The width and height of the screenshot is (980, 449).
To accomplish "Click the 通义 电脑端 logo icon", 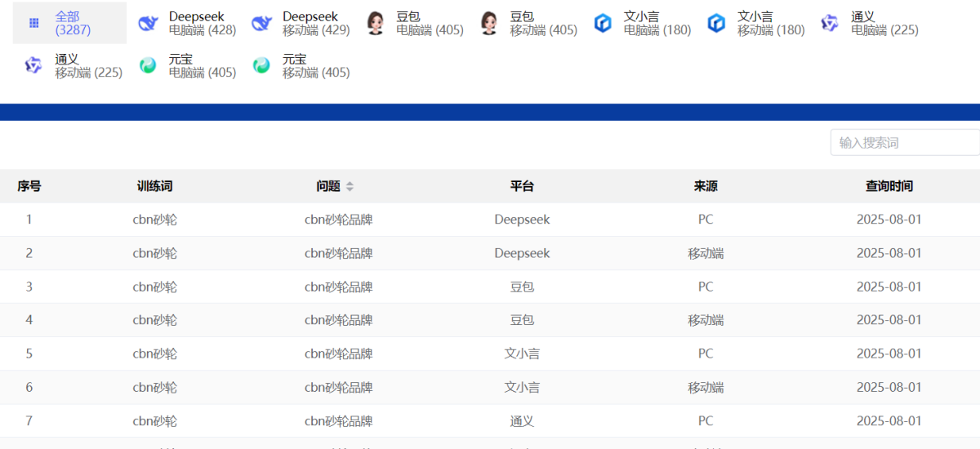I will (x=830, y=24).
